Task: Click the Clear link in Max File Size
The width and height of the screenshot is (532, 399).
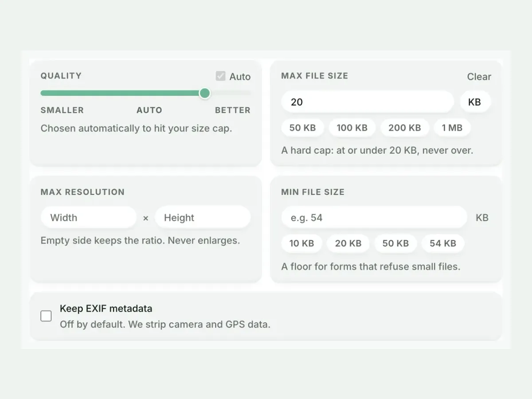Action: click(x=479, y=77)
